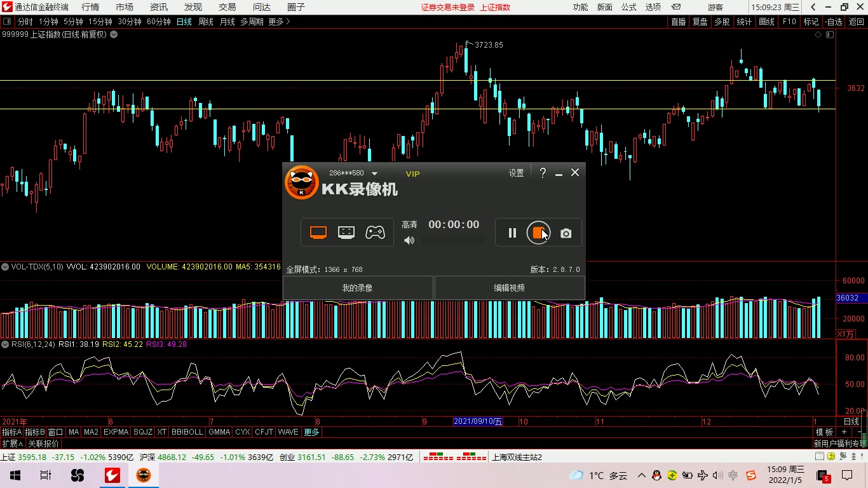The image size is (868, 488).
Task: Open KK recorder help question mark
Action: pyautogui.click(x=543, y=173)
